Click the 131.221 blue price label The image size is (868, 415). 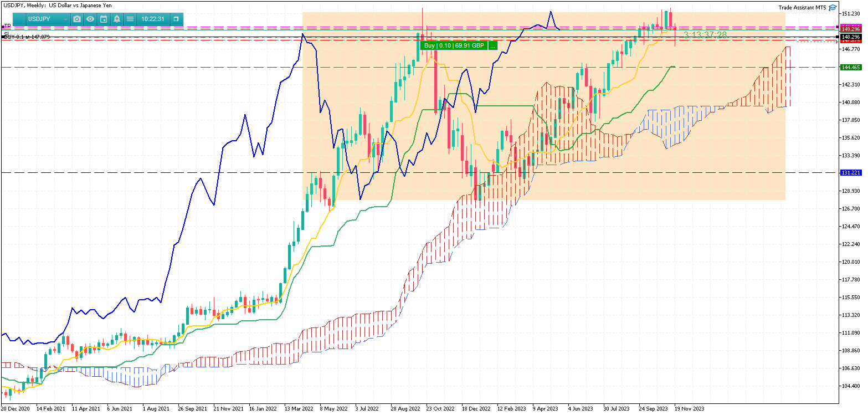coord(850,173)
